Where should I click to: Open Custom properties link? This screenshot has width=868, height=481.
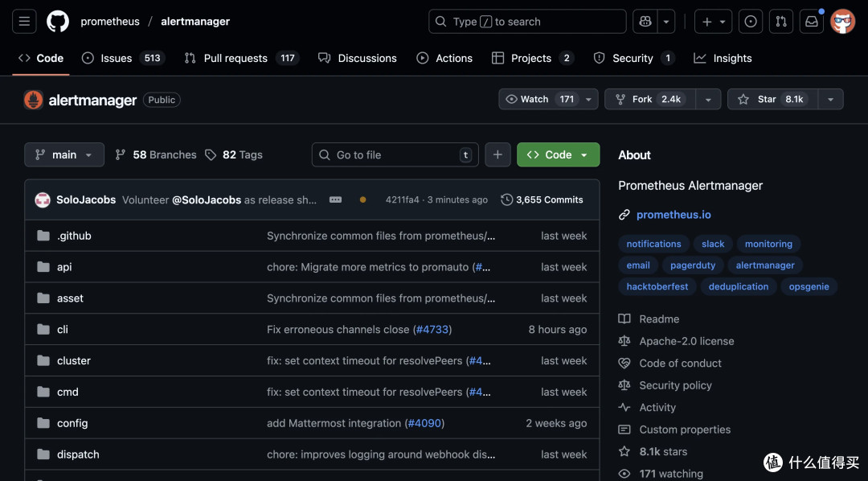point(685,430)
